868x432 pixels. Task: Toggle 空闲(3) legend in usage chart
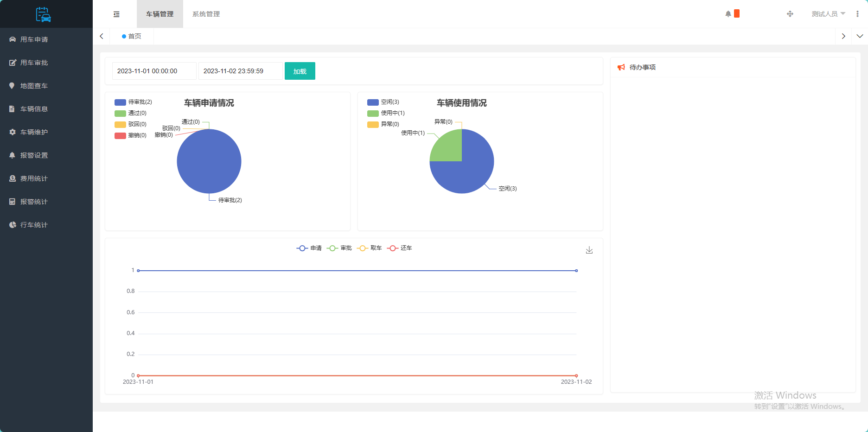click(383, 102)
